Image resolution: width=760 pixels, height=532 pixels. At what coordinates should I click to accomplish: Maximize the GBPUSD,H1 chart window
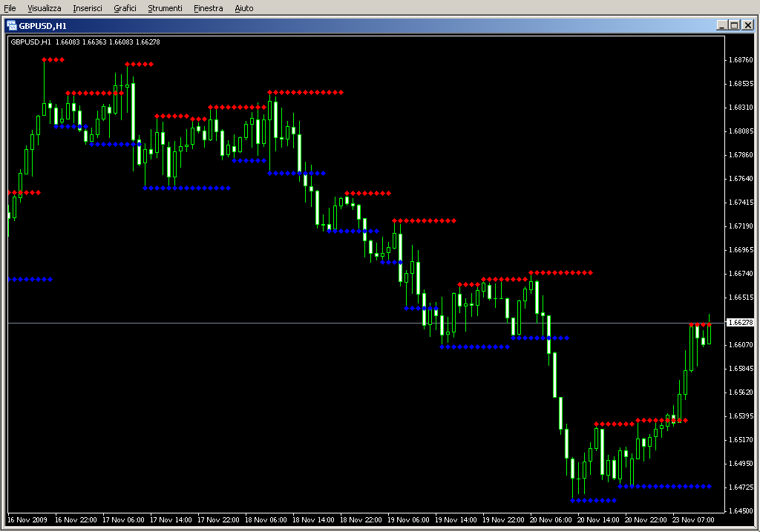point(734,25)
